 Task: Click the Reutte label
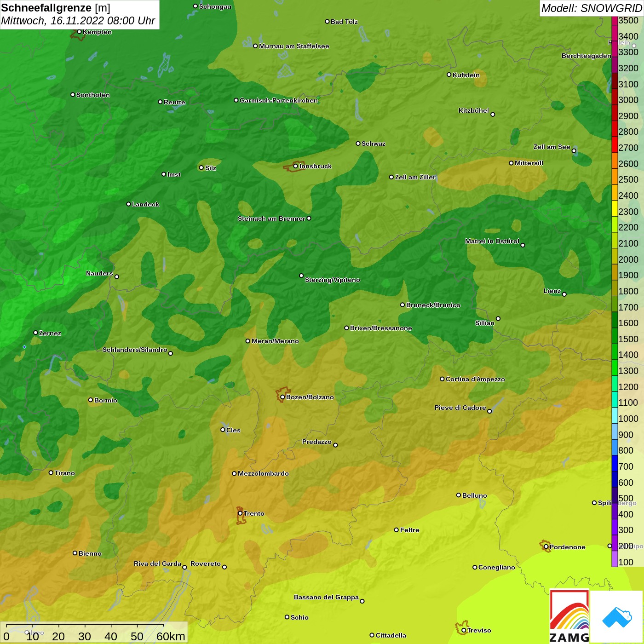tap(174, 102)
